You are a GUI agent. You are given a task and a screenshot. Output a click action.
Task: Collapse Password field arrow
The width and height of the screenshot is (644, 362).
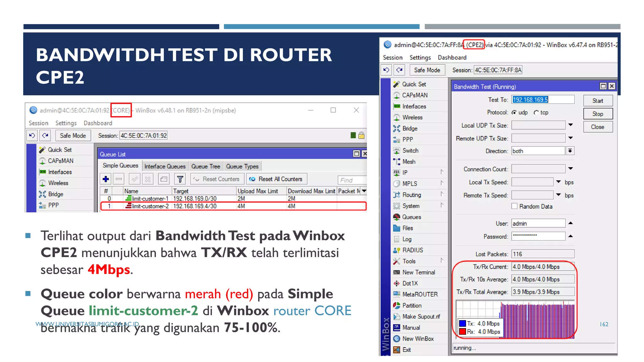[571, 236]
